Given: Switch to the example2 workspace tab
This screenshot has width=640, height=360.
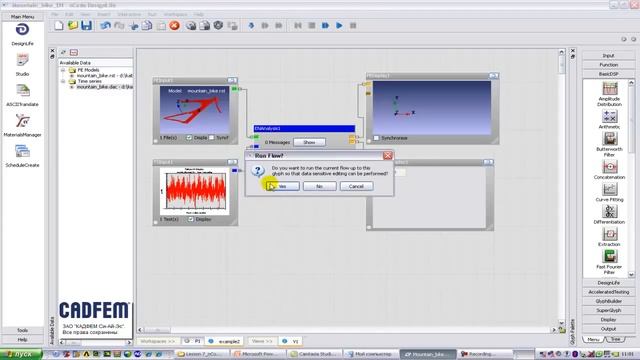Looking at the screenshot, I should (224, 341).
